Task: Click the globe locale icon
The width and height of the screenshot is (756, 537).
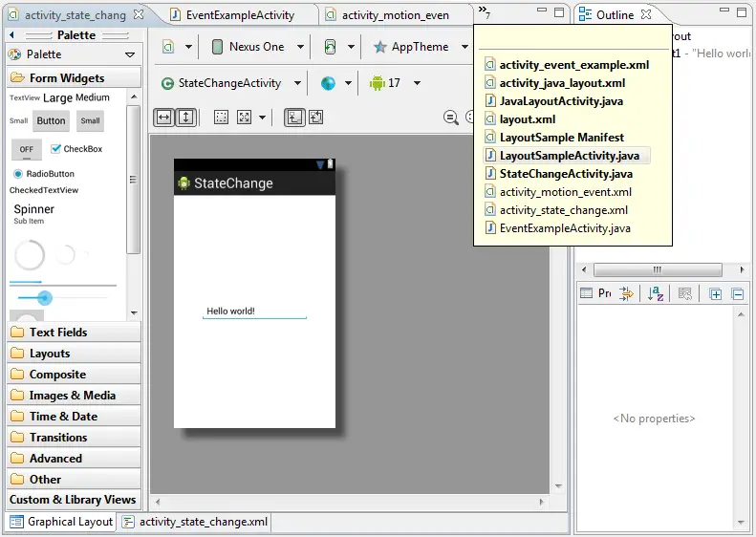Action: click(x=328, y=83)
